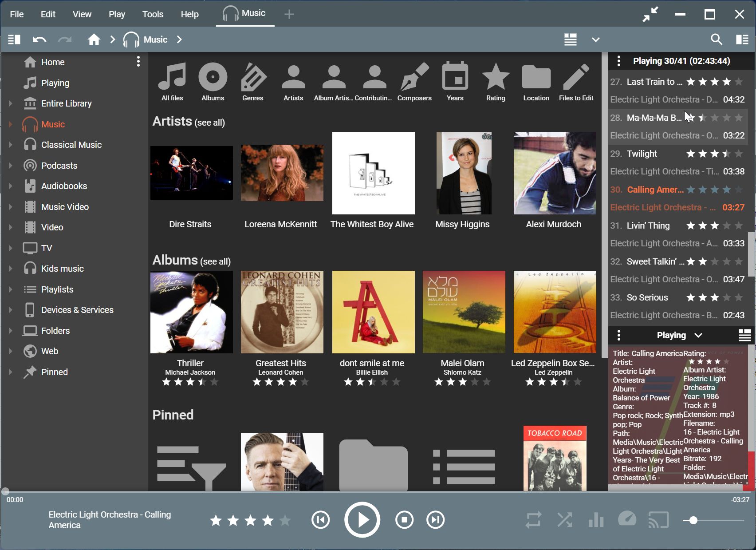Click the Artists see all link
Screen dimensions: 756x550
(x=210, y=123)
